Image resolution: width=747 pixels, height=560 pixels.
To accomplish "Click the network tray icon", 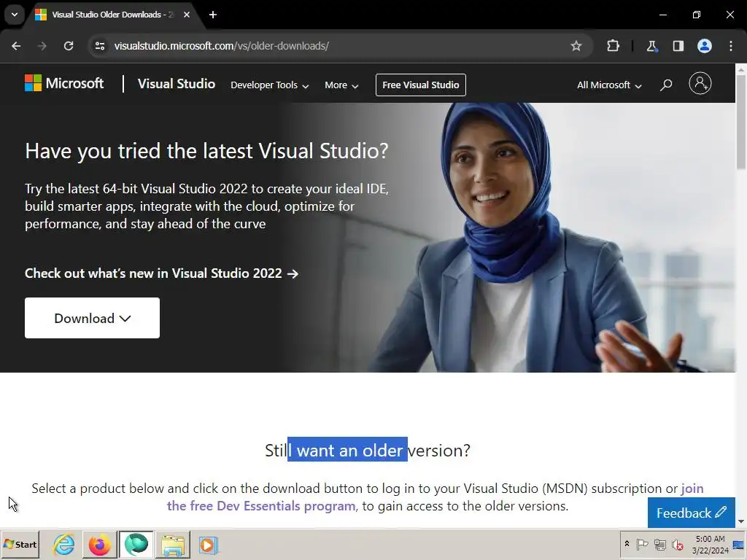I will pyautogui.click(x=659, y=544).
